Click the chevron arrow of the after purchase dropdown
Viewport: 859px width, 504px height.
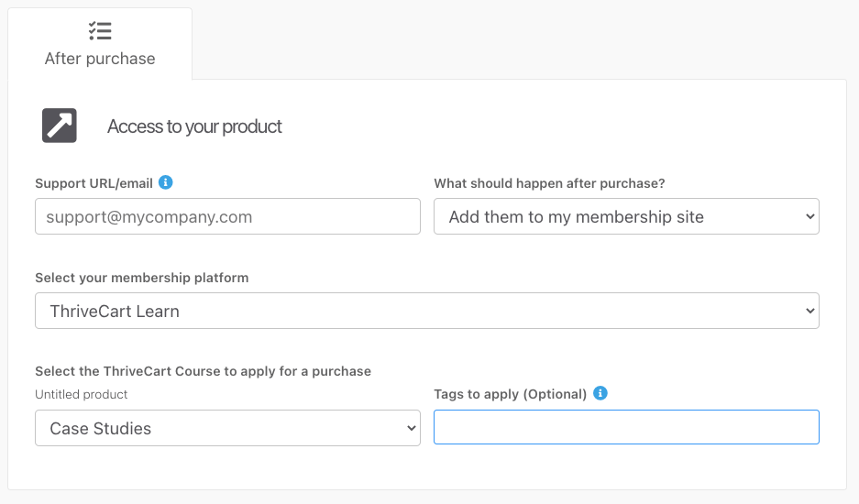[810, 216]
